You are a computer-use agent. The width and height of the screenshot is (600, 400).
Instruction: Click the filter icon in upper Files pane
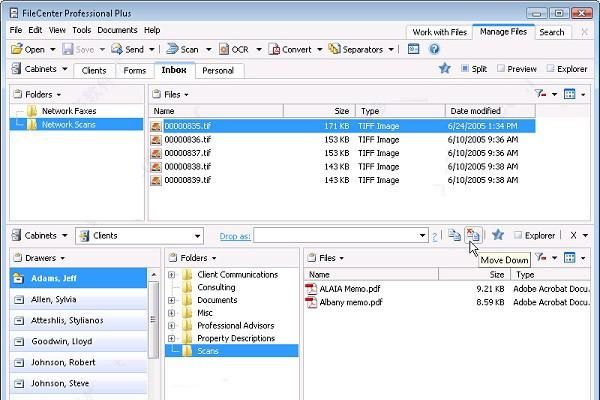pyautogui.click(x=540, y=93)
